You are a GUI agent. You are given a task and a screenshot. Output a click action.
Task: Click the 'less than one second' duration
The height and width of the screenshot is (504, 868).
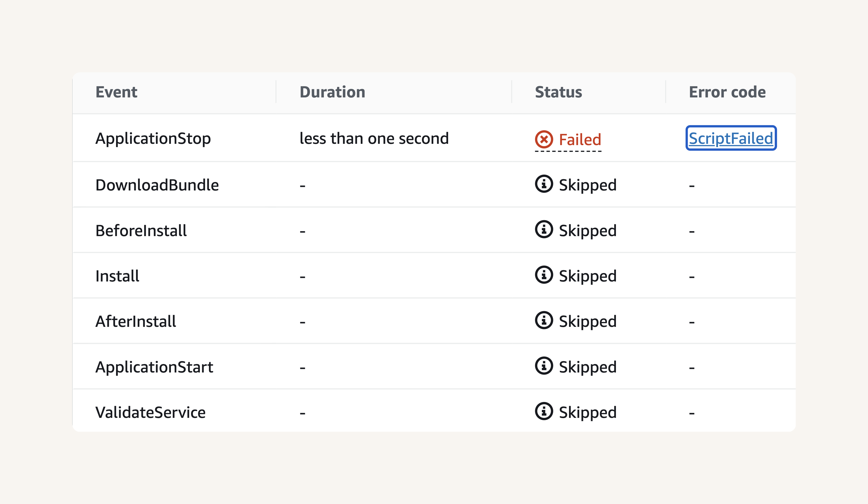(x=374, y=138)
